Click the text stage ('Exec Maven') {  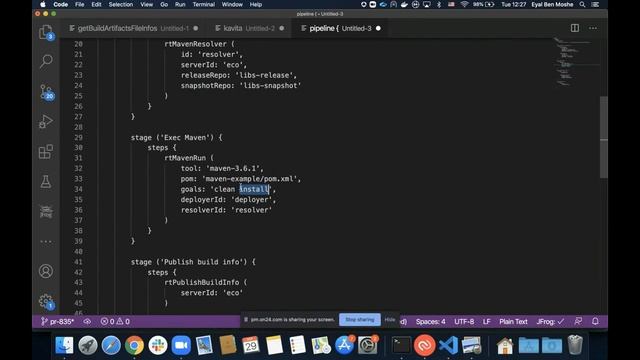pos(176,138)
